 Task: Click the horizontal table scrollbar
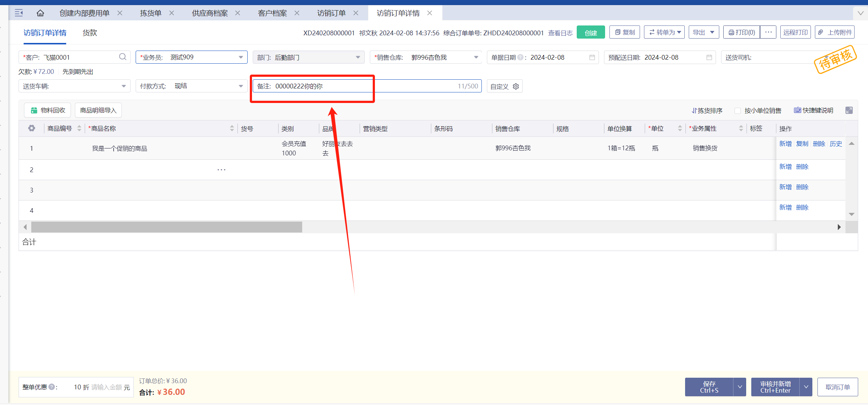pyautogui.click(x=167, y=227)
